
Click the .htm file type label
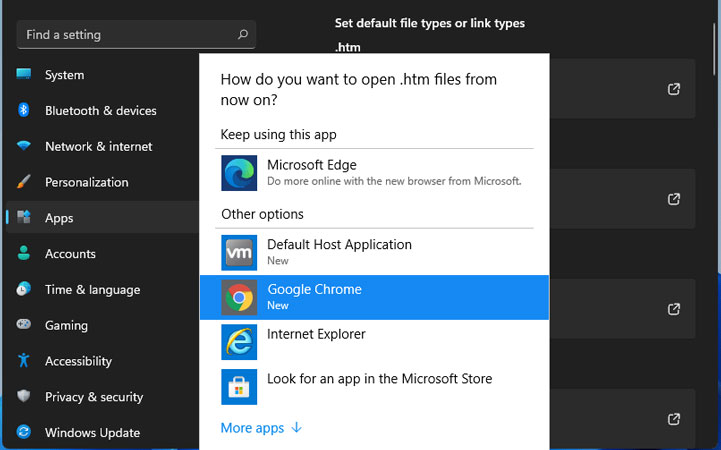coord(348,47)
